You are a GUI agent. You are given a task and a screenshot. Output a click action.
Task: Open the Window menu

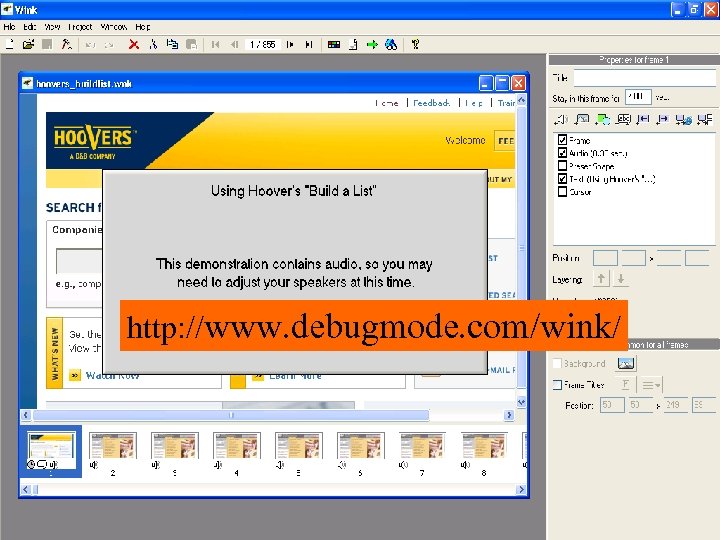pyautogui.click(x=113, y=27)
